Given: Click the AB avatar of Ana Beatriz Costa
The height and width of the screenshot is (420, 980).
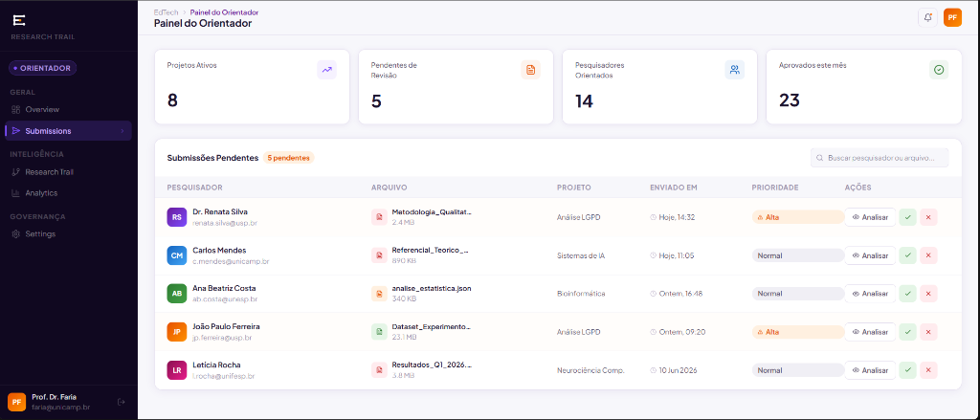Looking at the screenshot, I should click(x=177, y=293).
